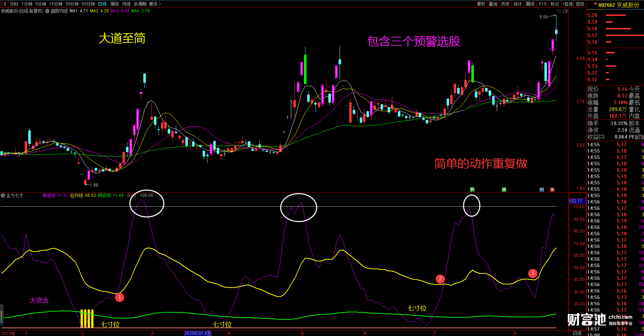Open the 统计 statistics button
This screenshot has width=644, height=336.
[x=518, y=4]
